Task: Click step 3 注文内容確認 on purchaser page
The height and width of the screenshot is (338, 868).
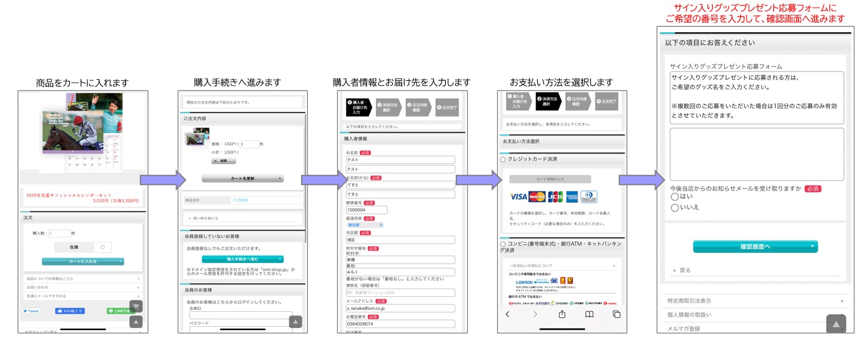Action: point(419,107)
